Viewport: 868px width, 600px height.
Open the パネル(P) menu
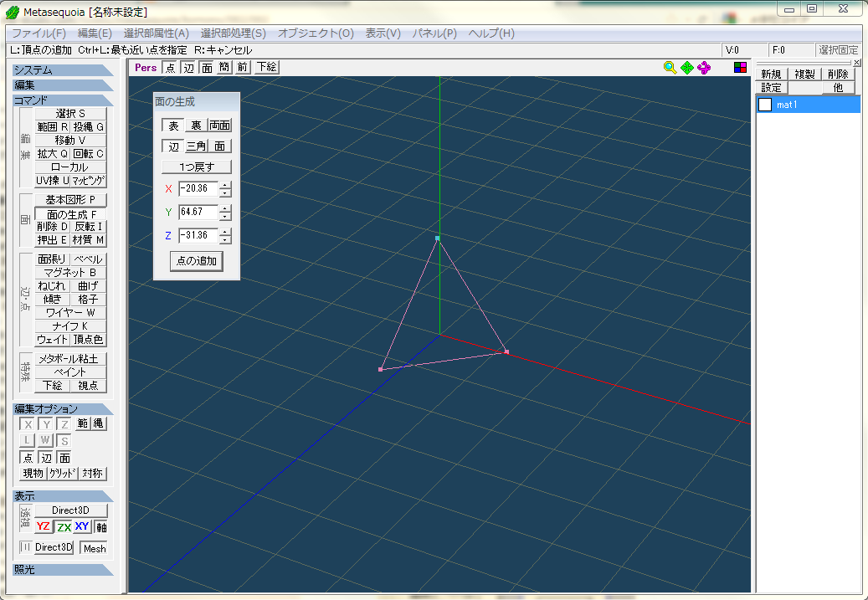(x=434, y=33)
